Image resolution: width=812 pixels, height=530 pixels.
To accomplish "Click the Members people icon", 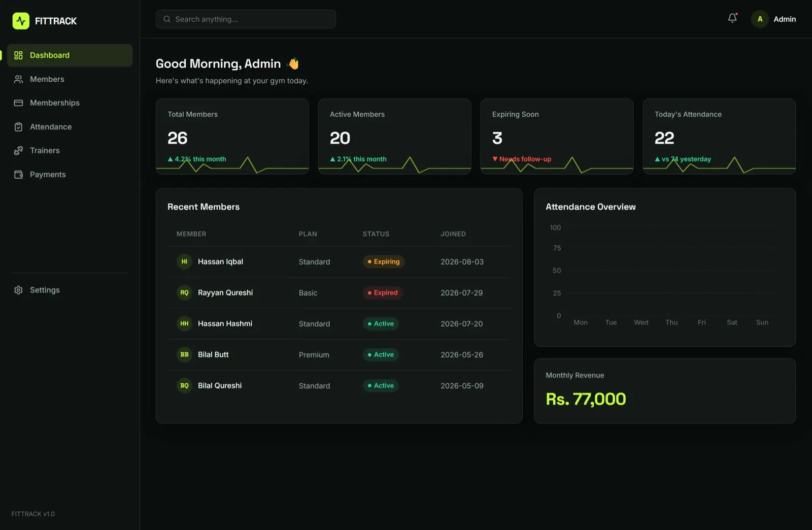I will [x=18, y=79].
